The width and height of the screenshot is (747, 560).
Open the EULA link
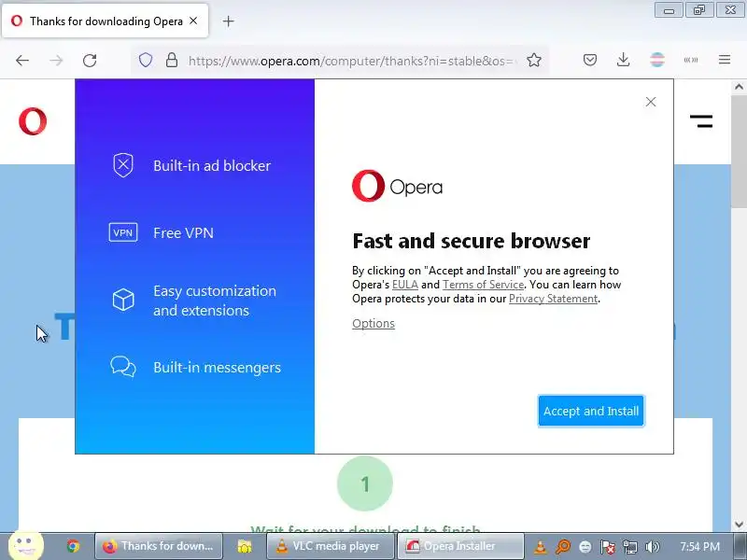click(x=405, y=285)
